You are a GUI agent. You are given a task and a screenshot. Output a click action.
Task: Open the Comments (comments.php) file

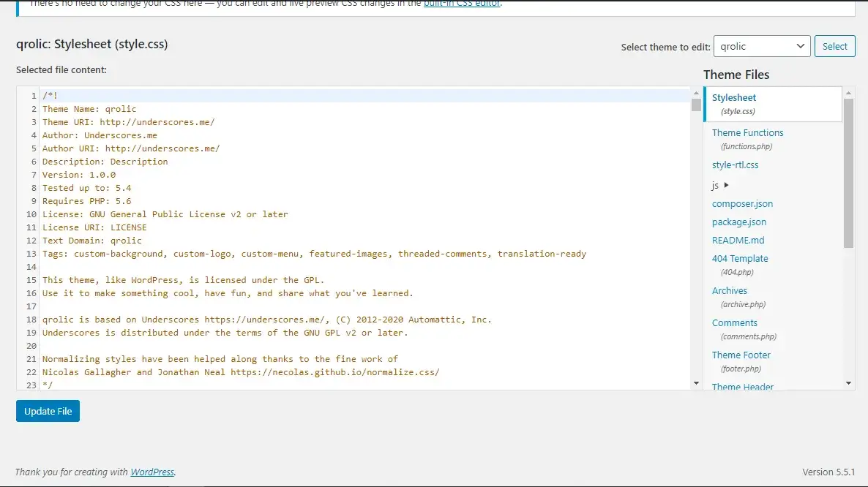coord(735,322)
